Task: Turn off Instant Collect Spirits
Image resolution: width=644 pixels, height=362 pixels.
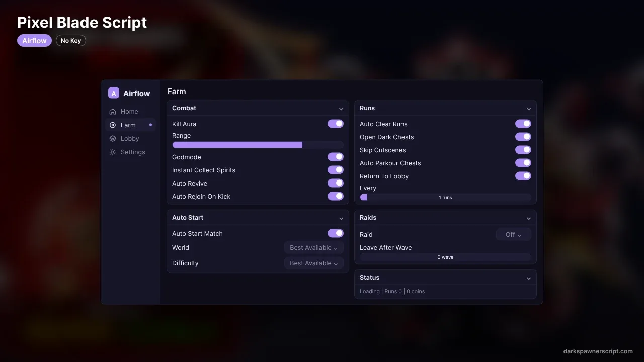Action: pyautogui.click(x=336, y=170)
